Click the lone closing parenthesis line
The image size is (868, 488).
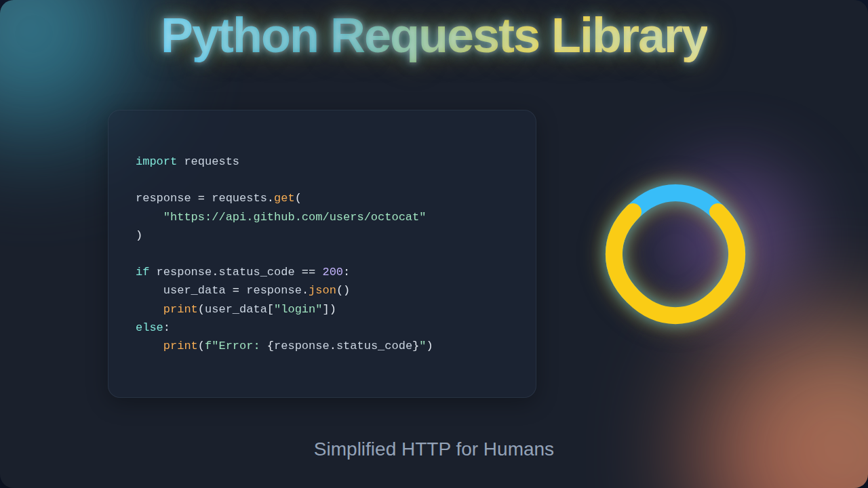coord(139,235)
